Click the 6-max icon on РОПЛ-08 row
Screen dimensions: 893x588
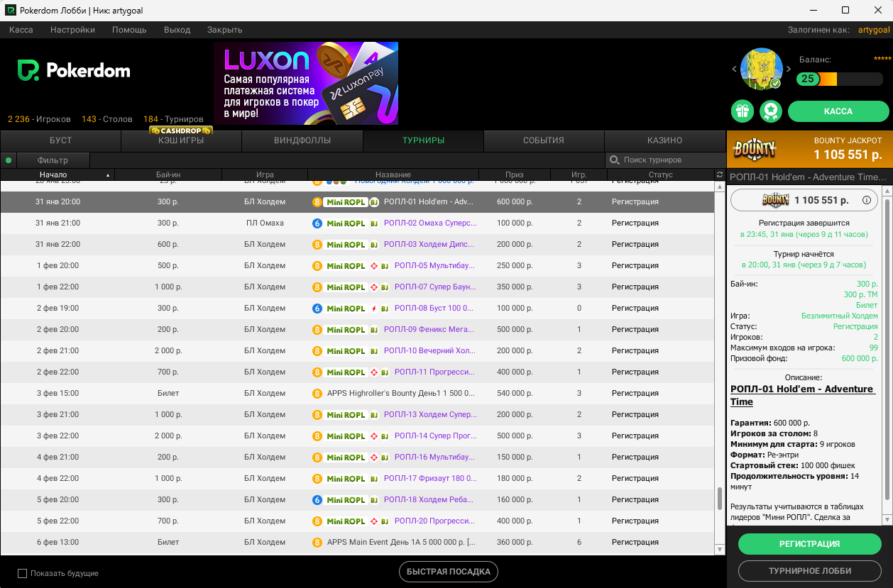tap(318, 309)
